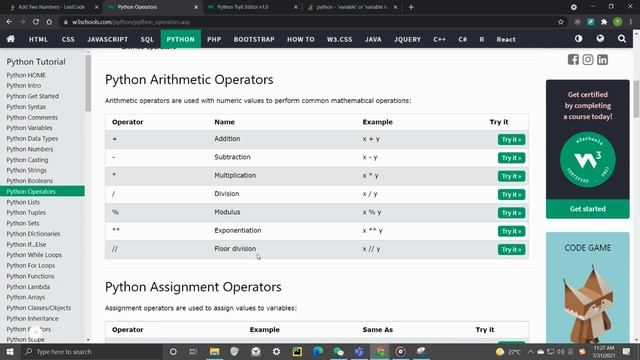Click Try it for Addition row
This screenshot has width=640, height=360.
click(511, 140)
